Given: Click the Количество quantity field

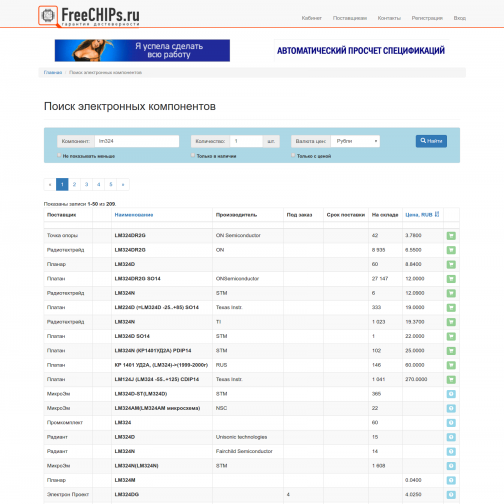Looking at the screenshot, I should tap(246, 141).
